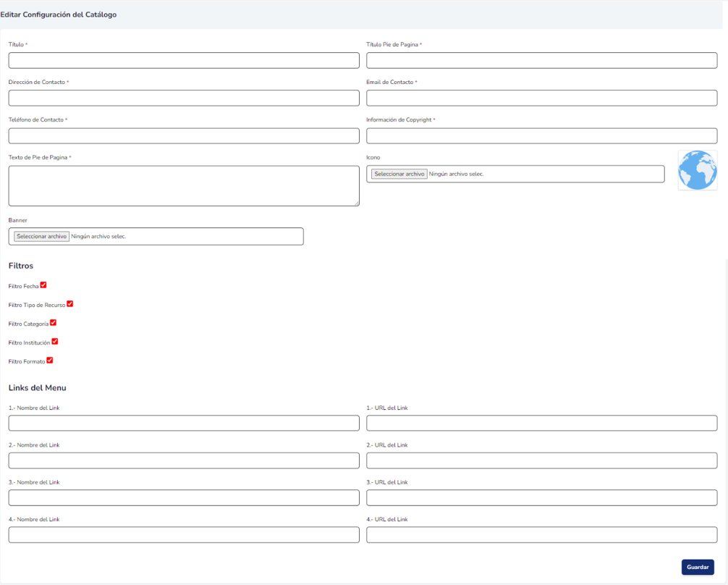Screen dimensions: 728x585
Task: Click the Información de Copyright field
Action: 541,135
